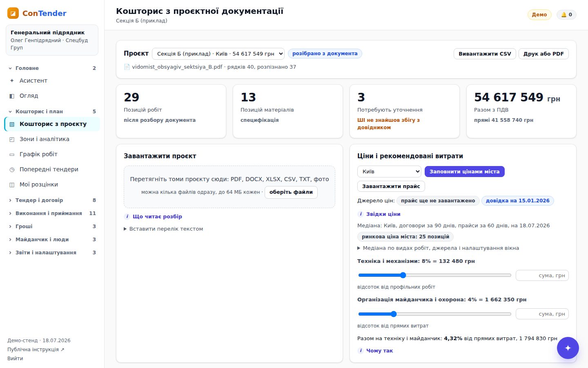588x368 pixels.
Task: Click the Зони і аналітика sidebar icon
Action: (x=12, y=139)
